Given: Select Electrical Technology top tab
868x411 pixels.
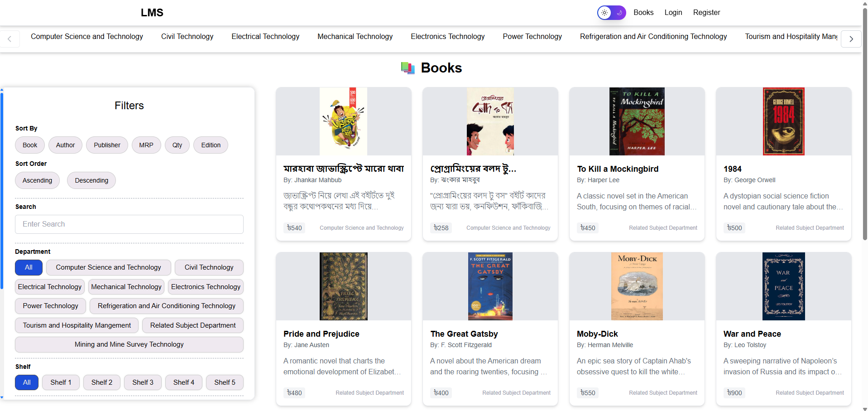Looking at the screenshot, I should (x=265, y=36).
